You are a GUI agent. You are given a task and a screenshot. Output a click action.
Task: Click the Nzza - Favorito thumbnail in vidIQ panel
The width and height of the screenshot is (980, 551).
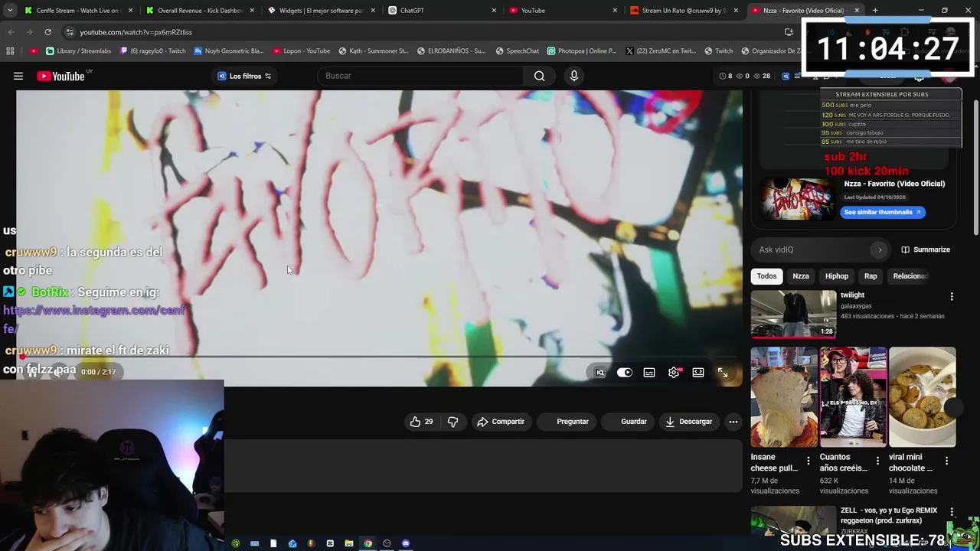(x=797, y=199)
